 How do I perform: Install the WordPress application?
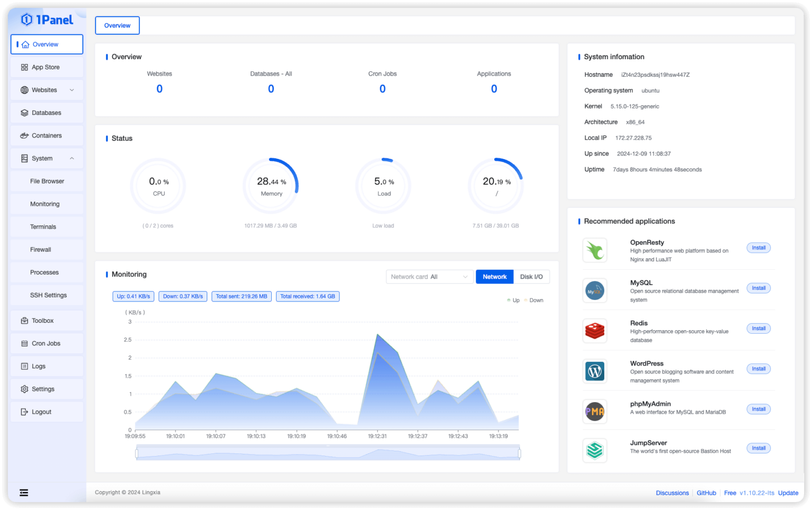[x=758, y=369]
